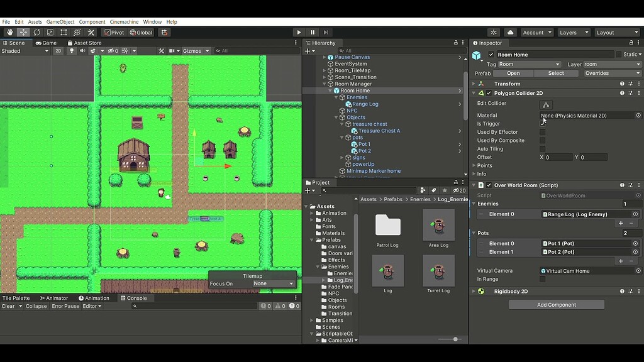Screen dimensions: 644x362
Task: Check the Used By Composite checkbox
Action: [x=542, y=140]
